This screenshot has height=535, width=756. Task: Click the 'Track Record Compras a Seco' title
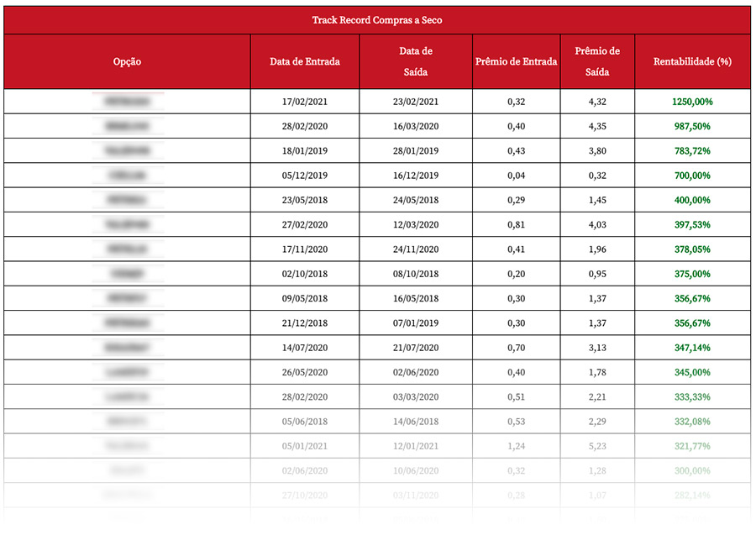coord(377,20)
